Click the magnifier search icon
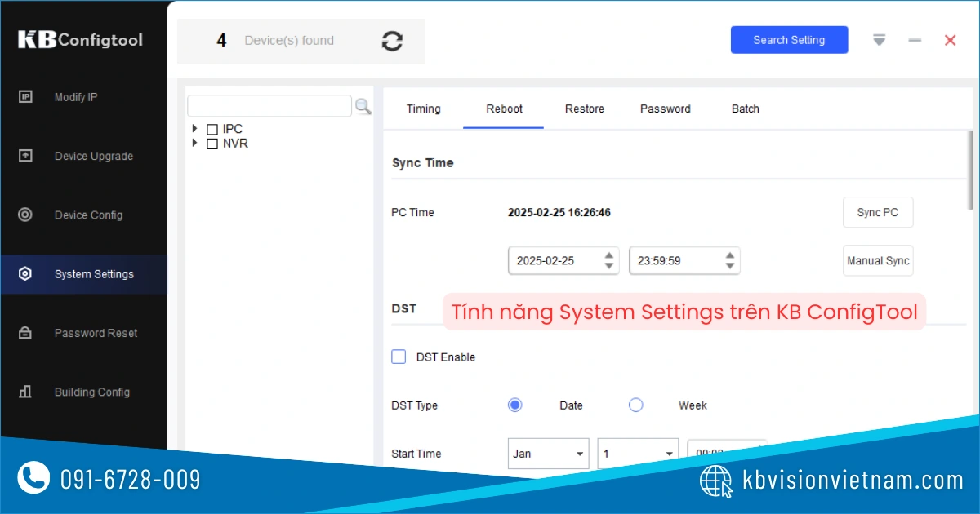The width and height of the screenshot is (980, 514). click(x=363, y=106)
